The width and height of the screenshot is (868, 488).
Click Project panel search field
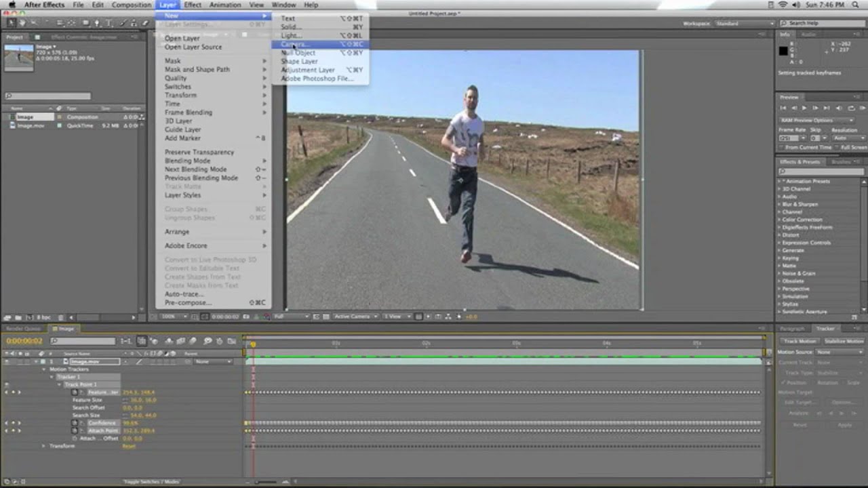47,96
